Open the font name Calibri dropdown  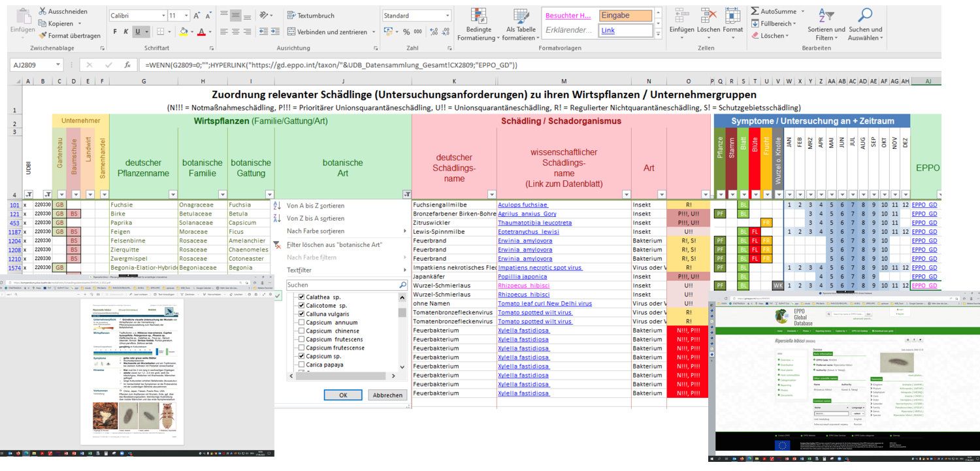163,15
